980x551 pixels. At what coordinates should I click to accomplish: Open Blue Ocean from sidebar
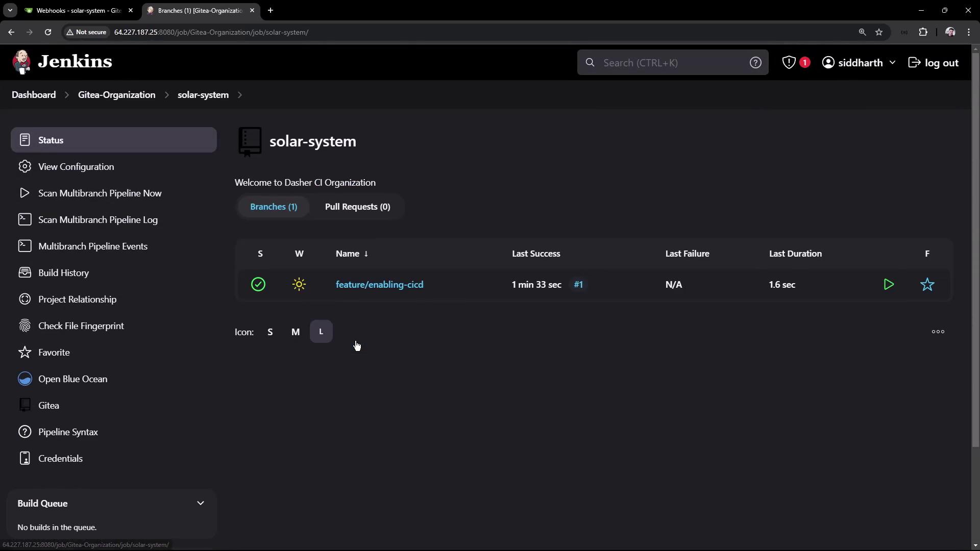pos(72,379)
